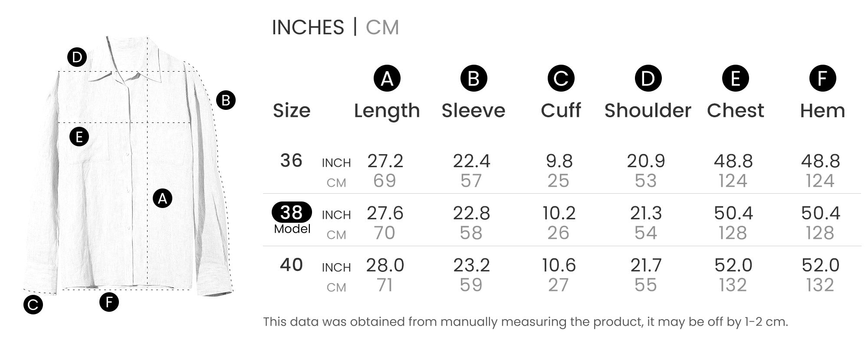The image size is (868, 350).
Task: Select size 36 row label
Action: click(x=291, y=161)
